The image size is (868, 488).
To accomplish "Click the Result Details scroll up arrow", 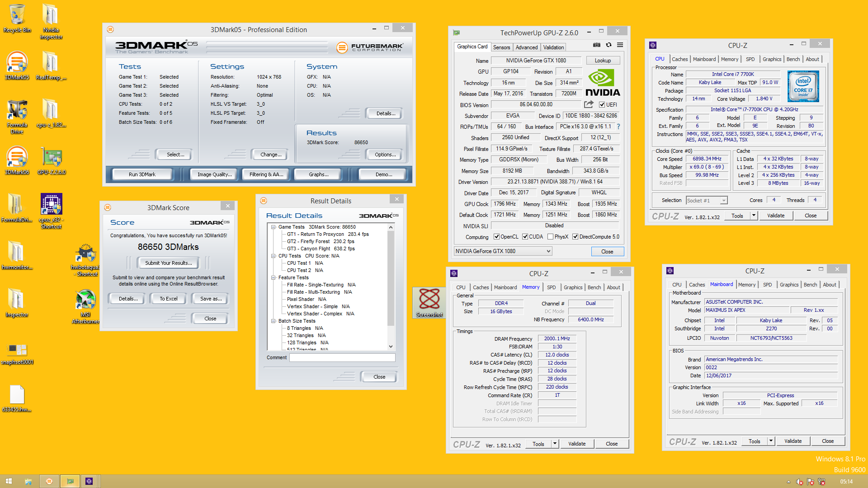I will 391,227.
